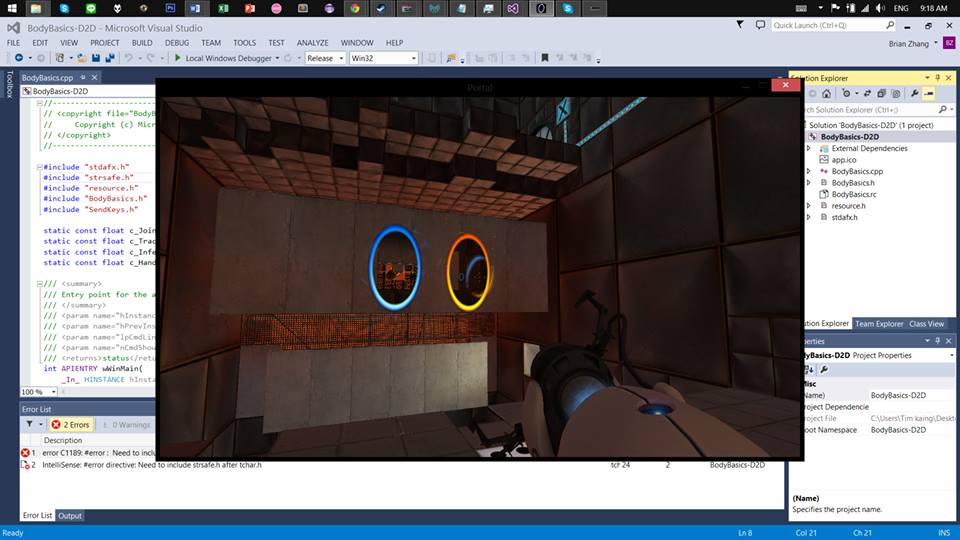Click Show All Files icon in Solution Explorer
The height and width of the screenshot is (540, 960).
(896, 94)
